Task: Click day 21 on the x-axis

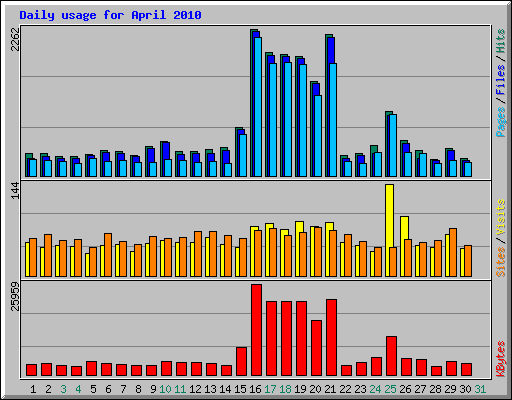Action: click(330, 389)
